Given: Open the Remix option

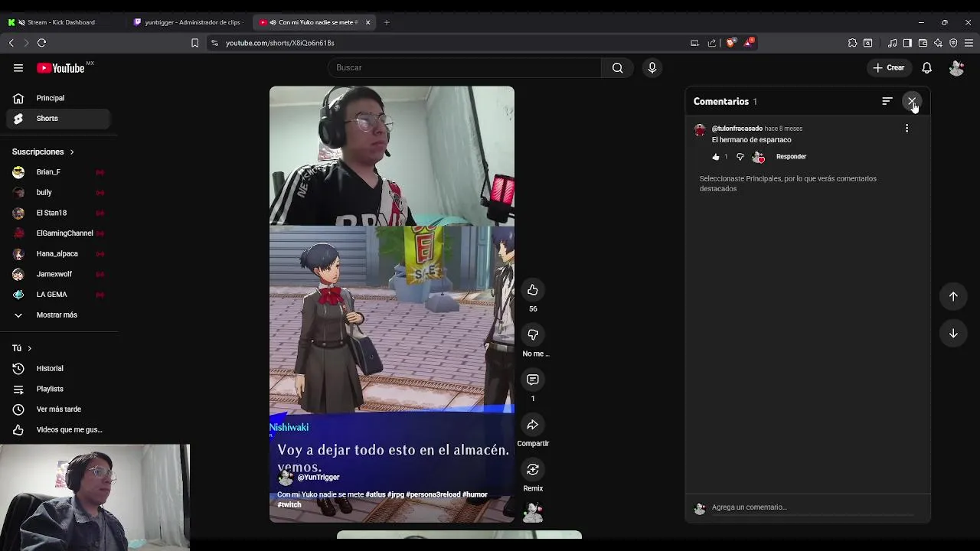Looking at the screenshot, I should pos(533,469).
